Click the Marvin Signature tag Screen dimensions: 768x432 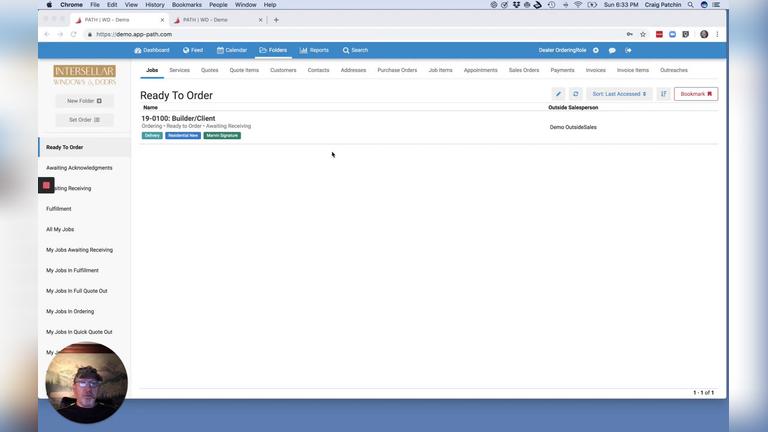[x=222, y=136]
